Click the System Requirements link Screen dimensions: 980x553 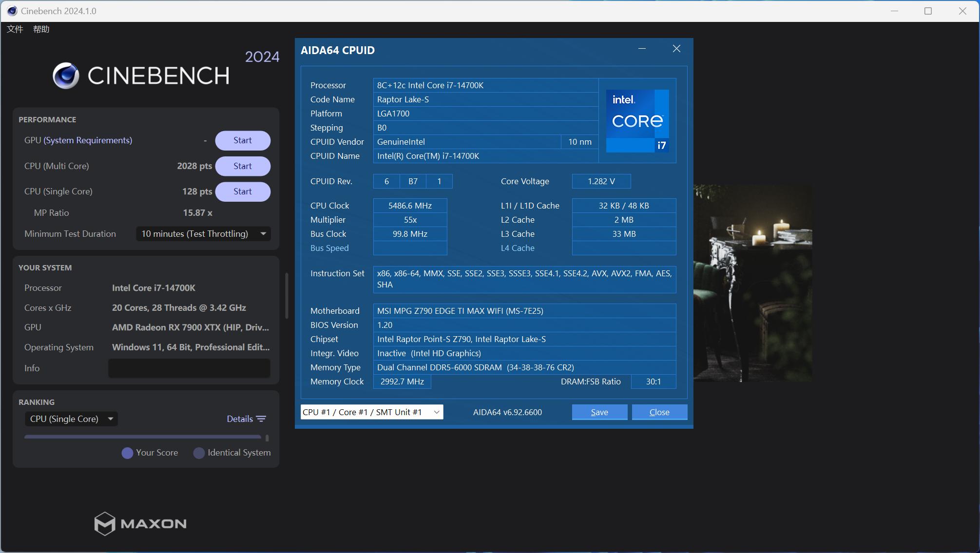88,140
